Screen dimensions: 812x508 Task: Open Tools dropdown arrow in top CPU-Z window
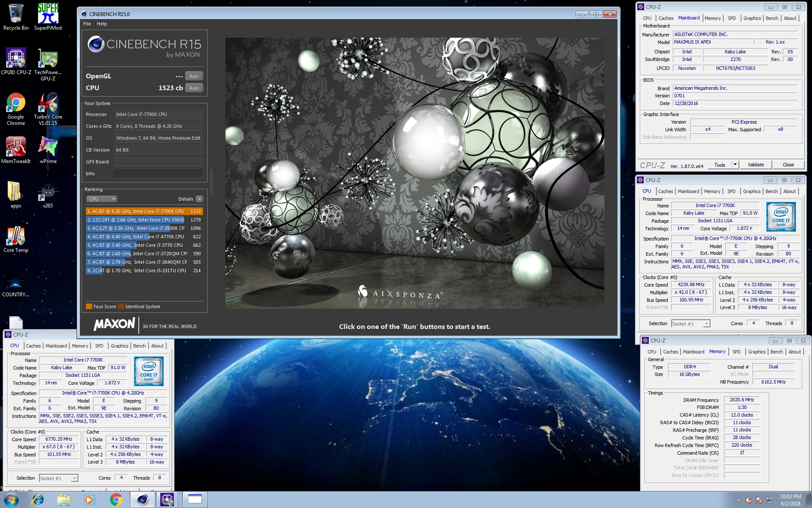coord(735,165)
